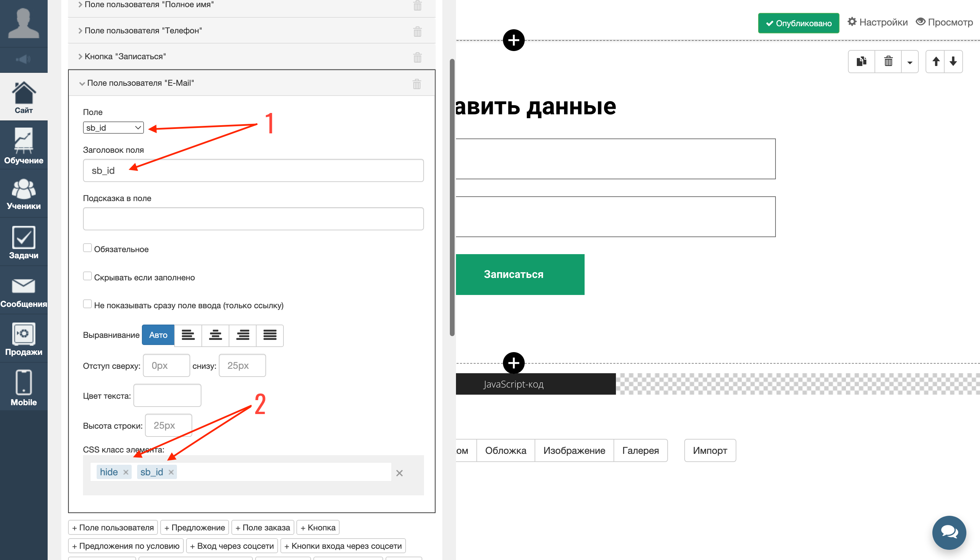Click the Опубликовано status button

click(798, 23)
